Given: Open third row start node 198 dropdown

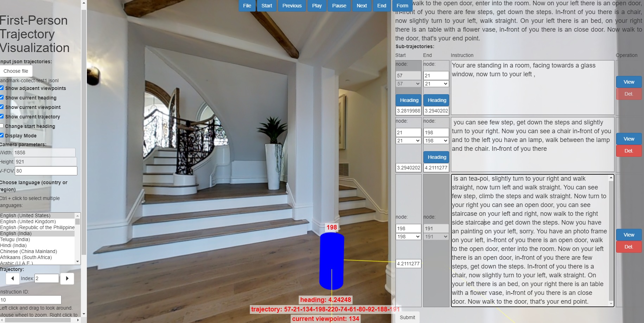Looking at the screenshot, I should (x=408, y=237).
